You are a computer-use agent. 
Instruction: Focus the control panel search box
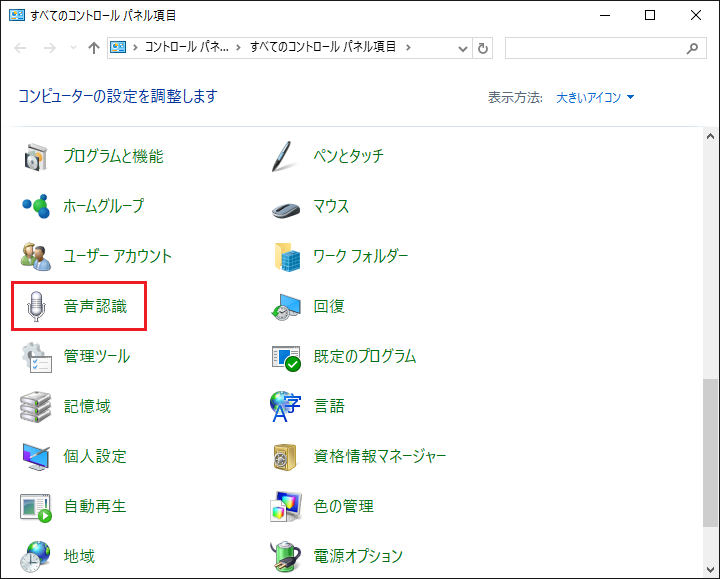(596, 48)
